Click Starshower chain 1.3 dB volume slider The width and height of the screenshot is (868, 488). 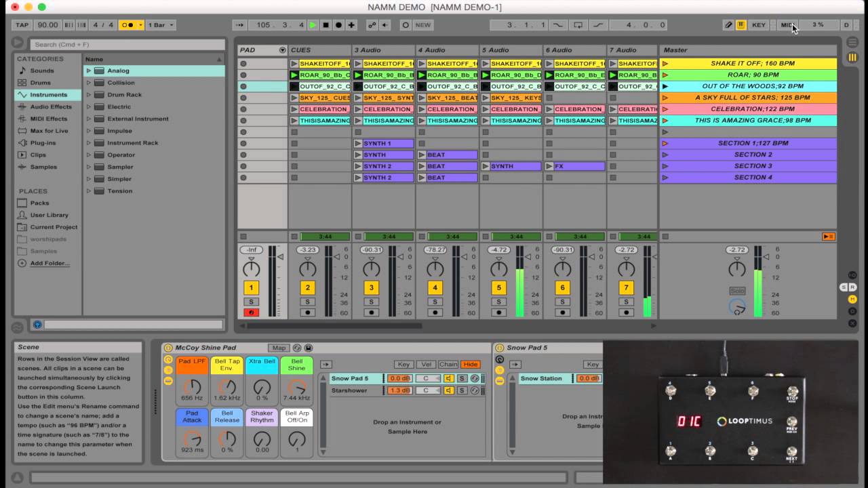399,390
